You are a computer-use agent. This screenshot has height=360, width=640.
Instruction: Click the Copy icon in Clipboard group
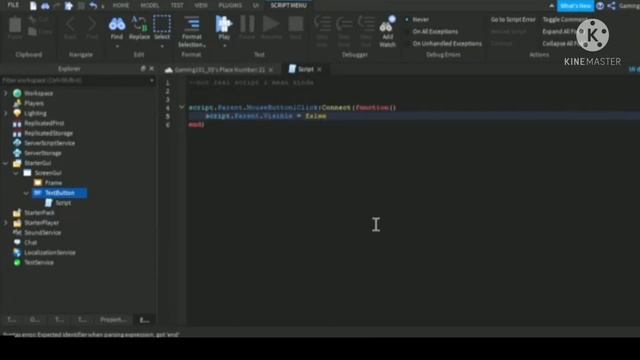[32, 31]
